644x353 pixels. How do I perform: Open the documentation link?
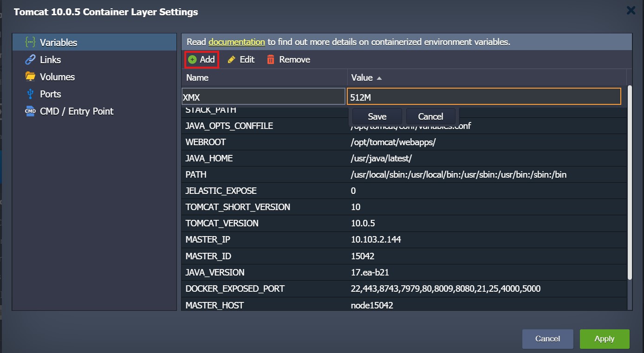tap(237, 42)
